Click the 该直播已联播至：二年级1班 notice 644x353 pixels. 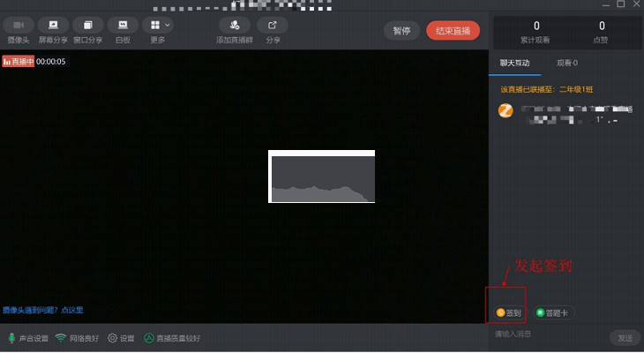tap(547, 90)
